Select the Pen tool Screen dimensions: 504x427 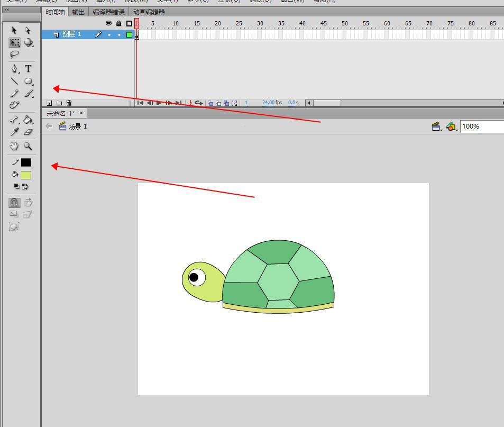pos(14,69)
